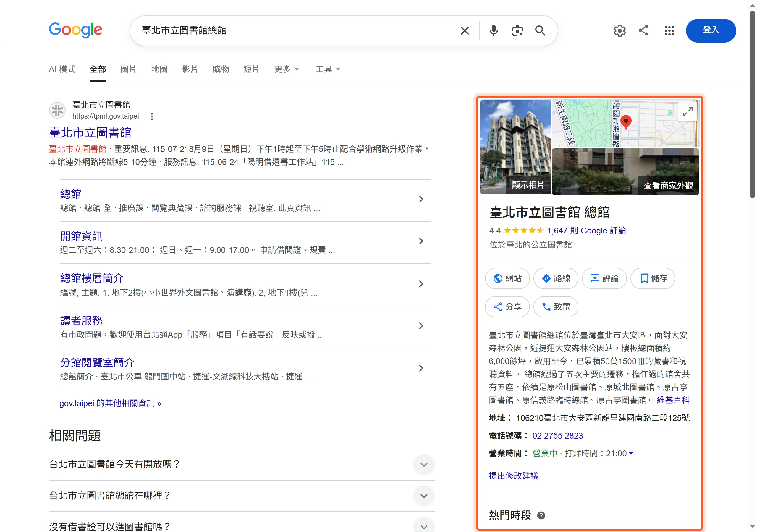Open the 臺北市立圖書館 result title link
Image resolution: width=757 pixels, height=532 pixels.
click(x=90, y=132)
